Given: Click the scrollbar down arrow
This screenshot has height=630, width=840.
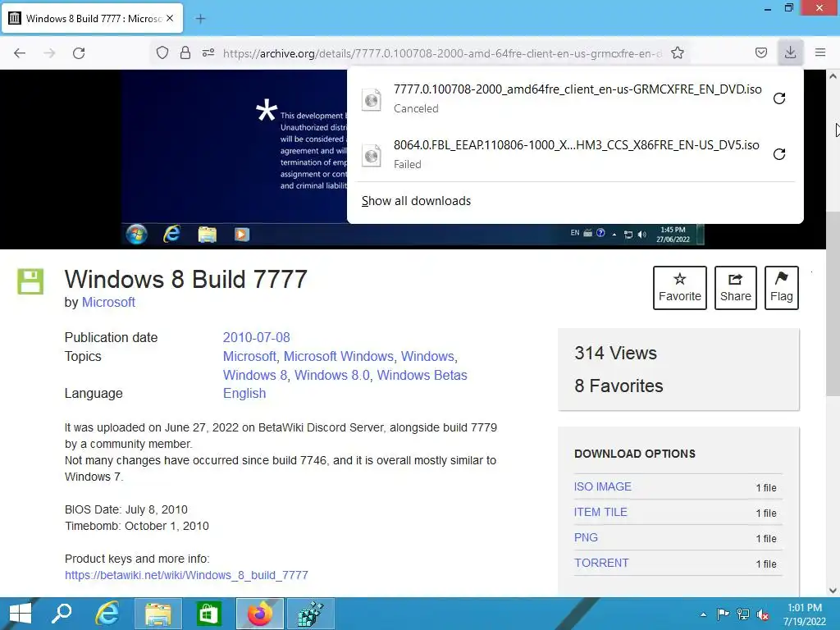Looking at the screenshot, I should click(833, 591).
